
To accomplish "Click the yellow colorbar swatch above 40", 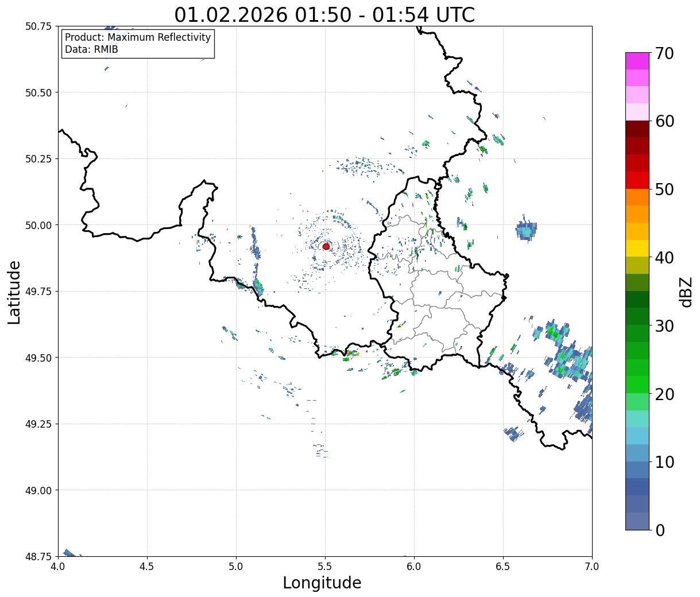I will (x=637, y=249).
